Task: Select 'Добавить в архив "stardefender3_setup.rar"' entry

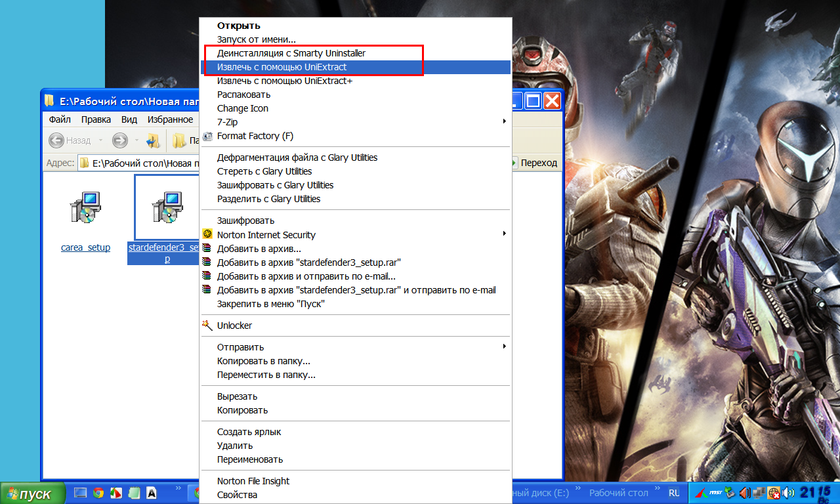Action: pos(355,262)
